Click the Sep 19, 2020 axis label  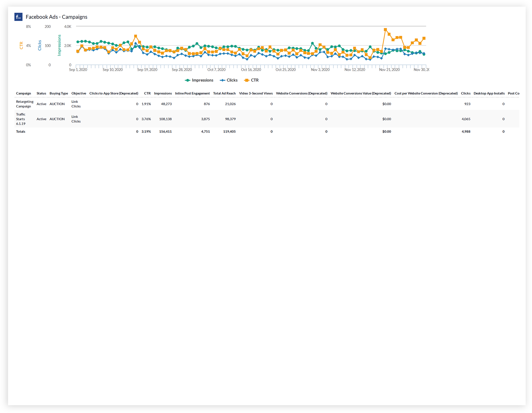147,70
